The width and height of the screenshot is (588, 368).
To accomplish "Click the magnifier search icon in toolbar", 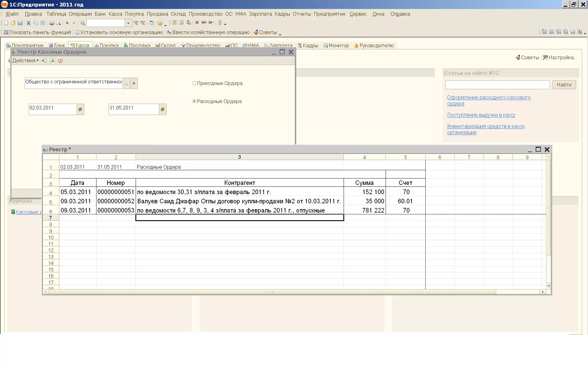I will [83, 23].
